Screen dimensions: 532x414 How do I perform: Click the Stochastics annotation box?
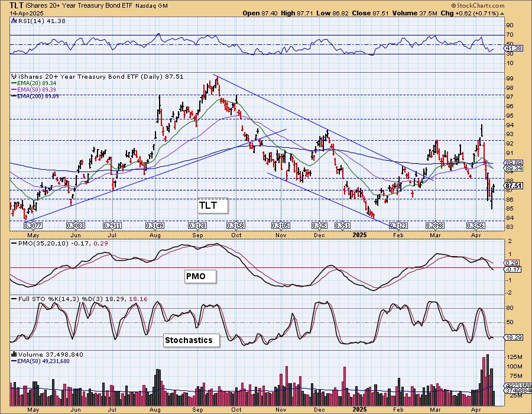(192, 340)
